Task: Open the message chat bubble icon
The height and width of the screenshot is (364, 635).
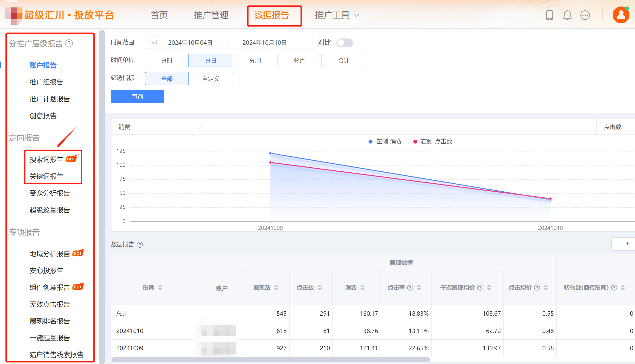Action: click(585, 15)
